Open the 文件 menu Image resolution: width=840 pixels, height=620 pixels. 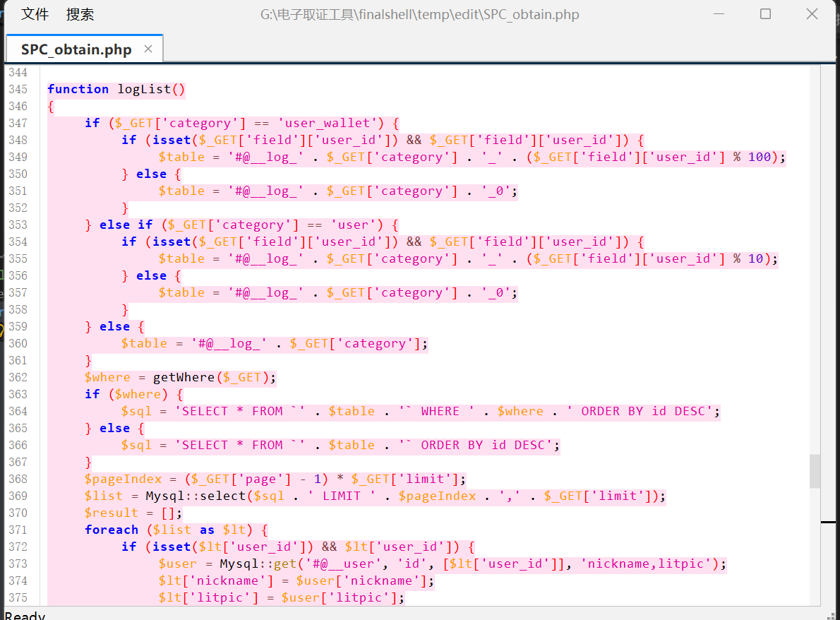pyautogui.click(x=35, y=14)
